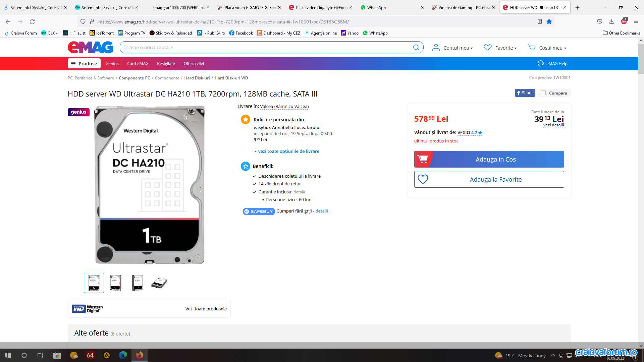Open Craiova Forum bookmark
The width and height of the screenshot is (644, 362).
tap(20, 33)
